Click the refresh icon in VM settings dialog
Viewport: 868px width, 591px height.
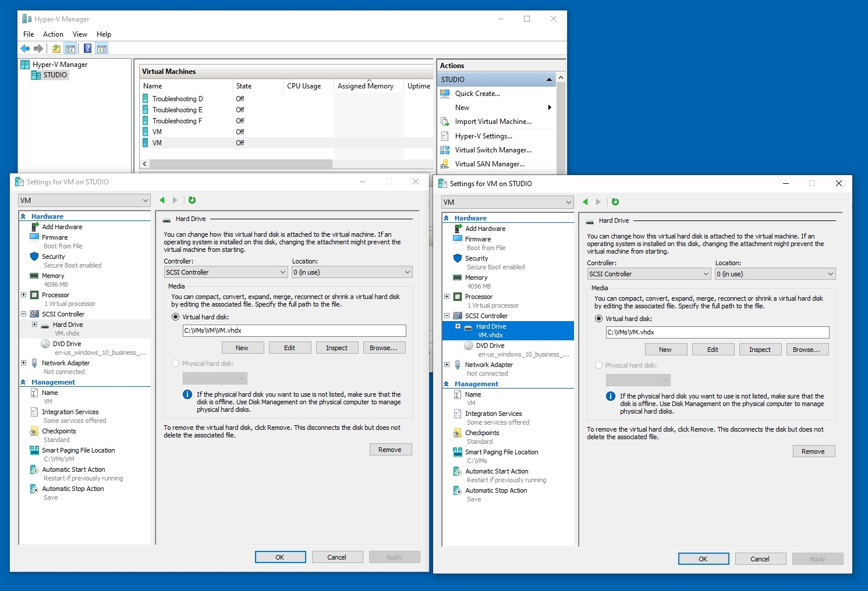pos(192,200)
